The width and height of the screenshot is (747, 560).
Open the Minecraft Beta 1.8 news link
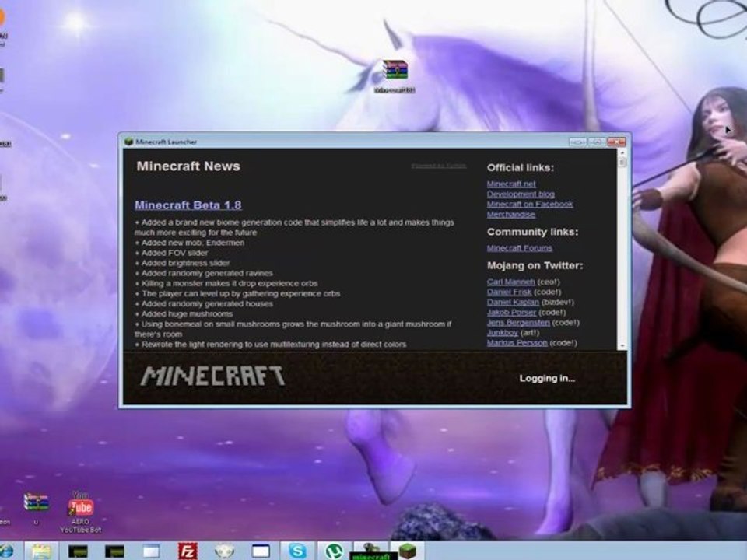[x=188, y=205]
